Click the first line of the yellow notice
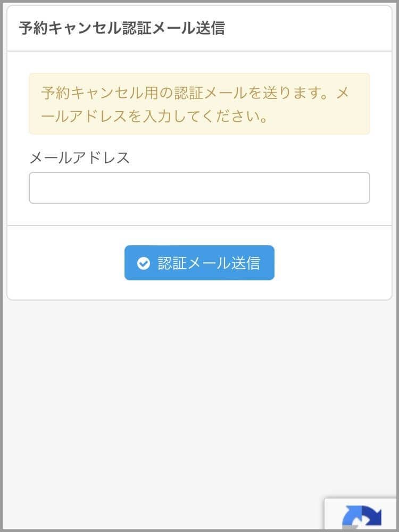Screen dimensions: 399x532 [x=195, y=93]
